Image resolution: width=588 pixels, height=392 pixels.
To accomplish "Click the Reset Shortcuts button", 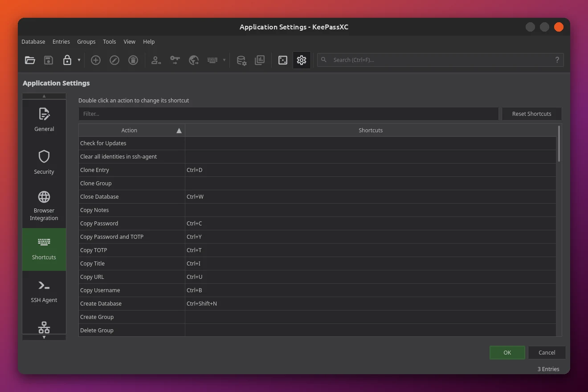I will pyautogui.click(x=531, y=114).
